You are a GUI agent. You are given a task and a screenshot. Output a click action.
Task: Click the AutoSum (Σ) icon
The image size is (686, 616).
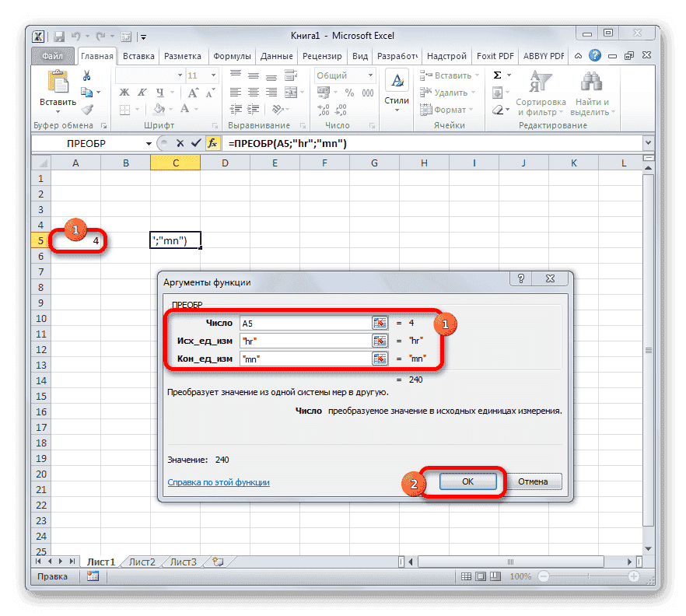pyautogui.click(x=495, y=75)
